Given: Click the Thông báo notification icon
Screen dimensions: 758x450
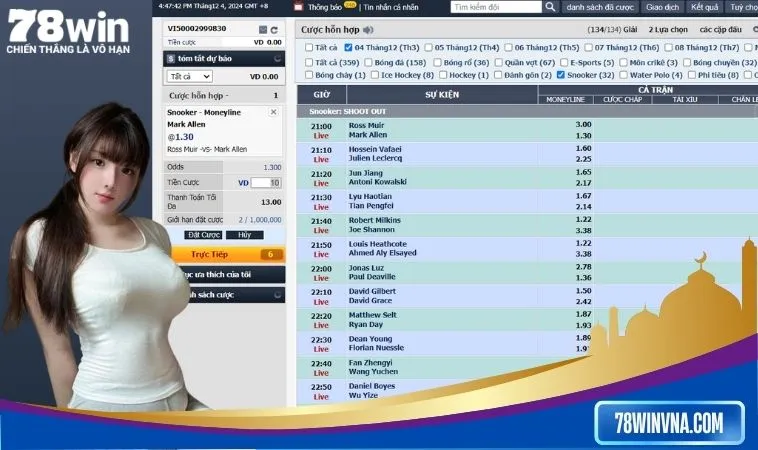Looking at the screenshot, I should tap(300, 7).
